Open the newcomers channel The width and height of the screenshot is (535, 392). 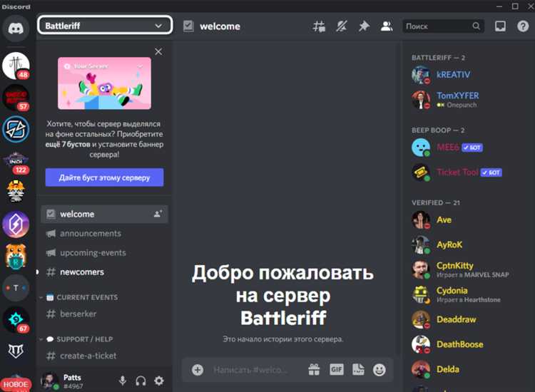pyautogui.click(x=104, y=272)
